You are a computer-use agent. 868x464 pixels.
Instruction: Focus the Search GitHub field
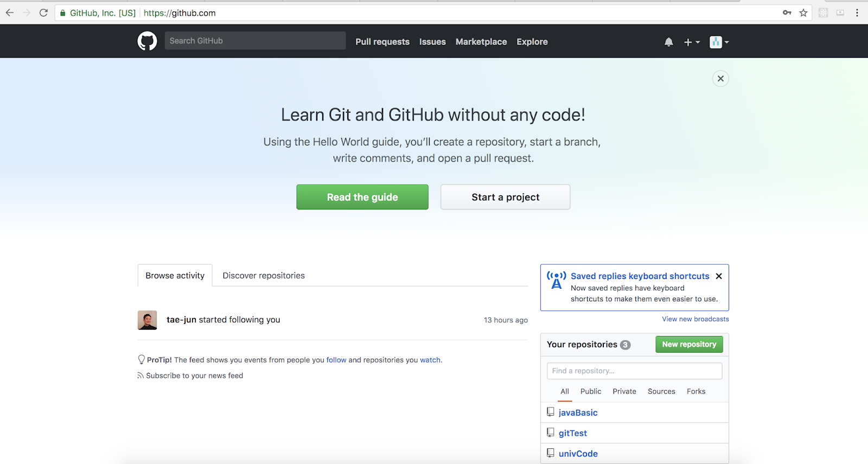pos(255,41)
